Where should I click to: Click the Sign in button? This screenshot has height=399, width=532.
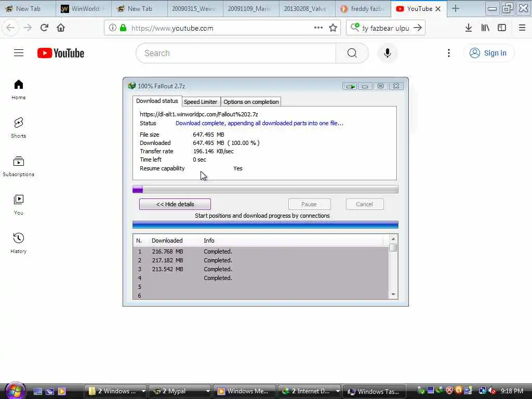tap(488, 53)
